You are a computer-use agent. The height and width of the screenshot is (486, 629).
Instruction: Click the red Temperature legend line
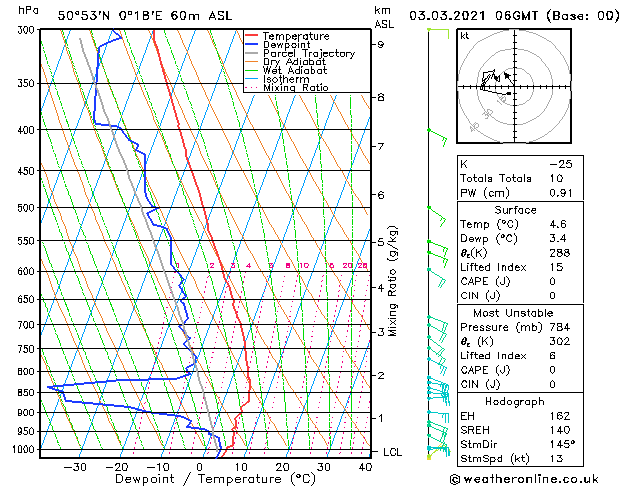[251, 36]
